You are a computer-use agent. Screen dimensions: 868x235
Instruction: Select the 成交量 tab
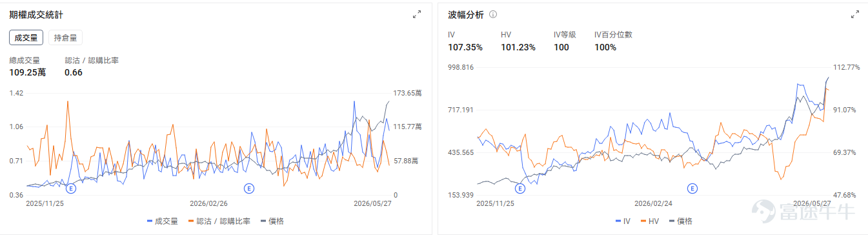26,37
